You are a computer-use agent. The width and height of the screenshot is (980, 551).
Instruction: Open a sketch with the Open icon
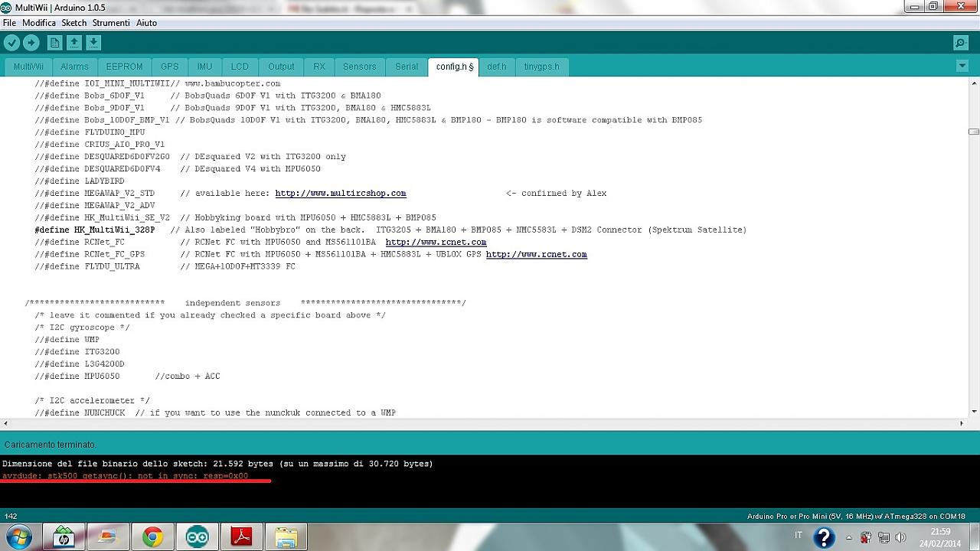coord(73,43)
